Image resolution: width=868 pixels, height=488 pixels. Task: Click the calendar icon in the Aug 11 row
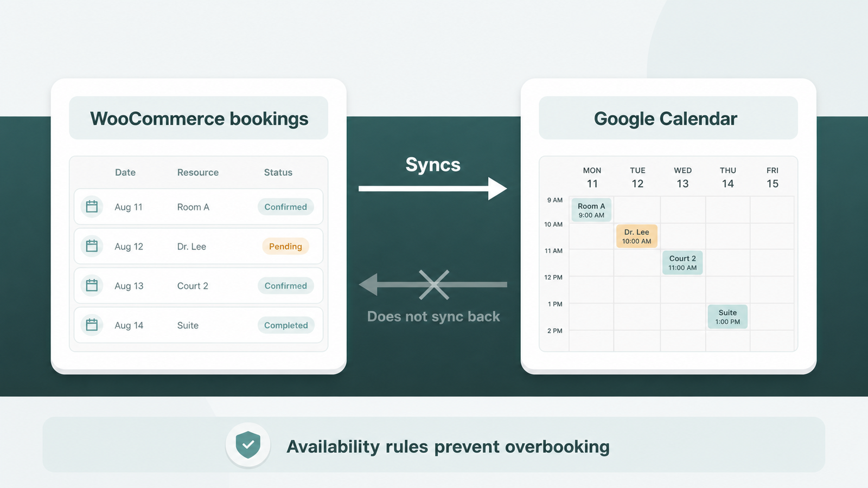pos(92,207)
